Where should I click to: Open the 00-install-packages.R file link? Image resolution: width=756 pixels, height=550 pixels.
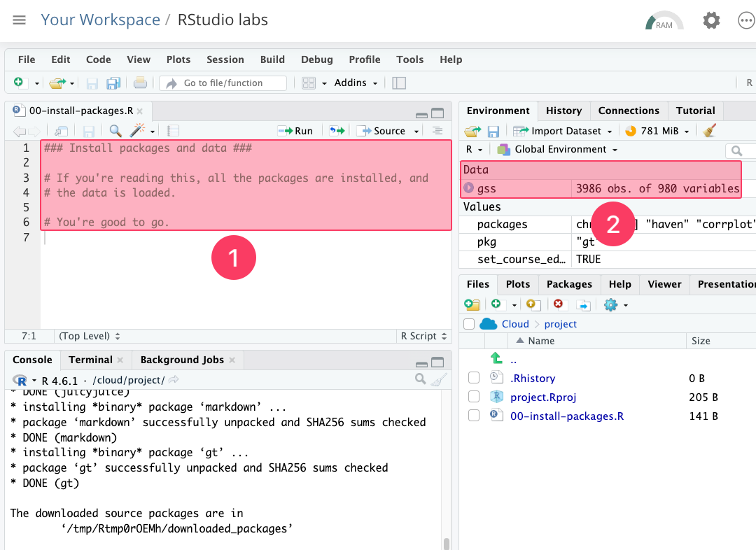pyautogui.click(x=567, y=416)
